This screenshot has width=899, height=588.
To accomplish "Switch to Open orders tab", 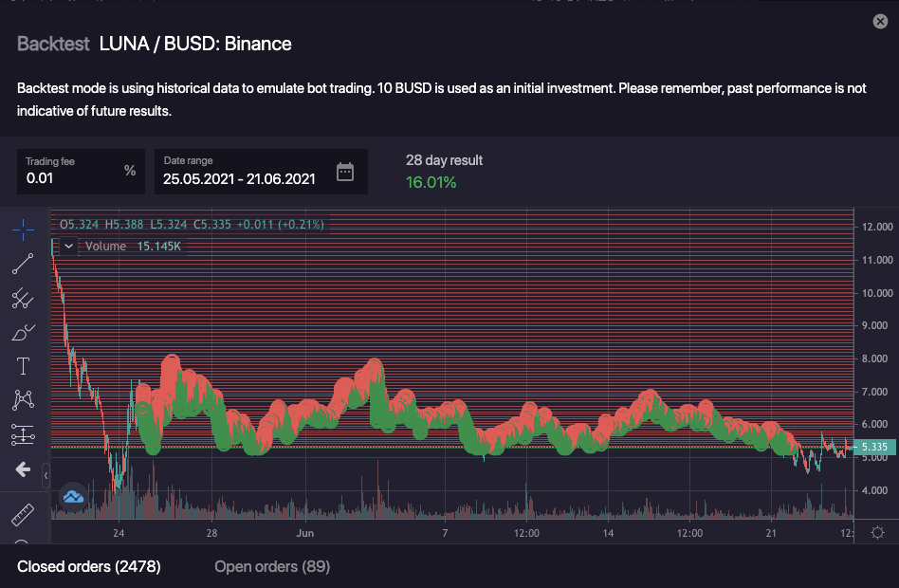I will 272,567.
